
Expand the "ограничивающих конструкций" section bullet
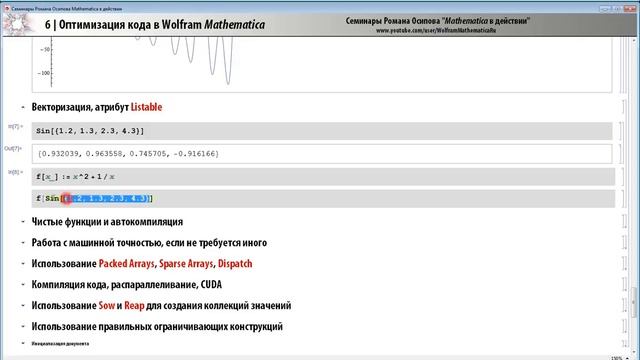point(23,327)
